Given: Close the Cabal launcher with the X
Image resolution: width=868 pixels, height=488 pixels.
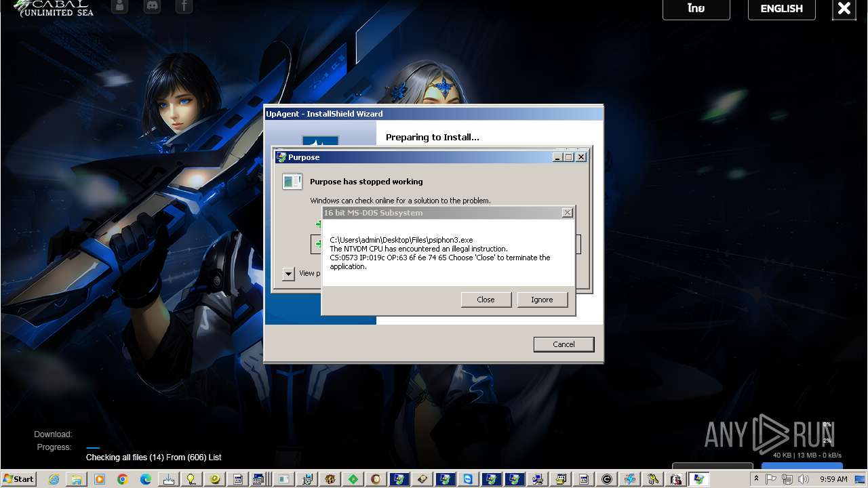Looking at the screenshot, I should tap(844, 9).
